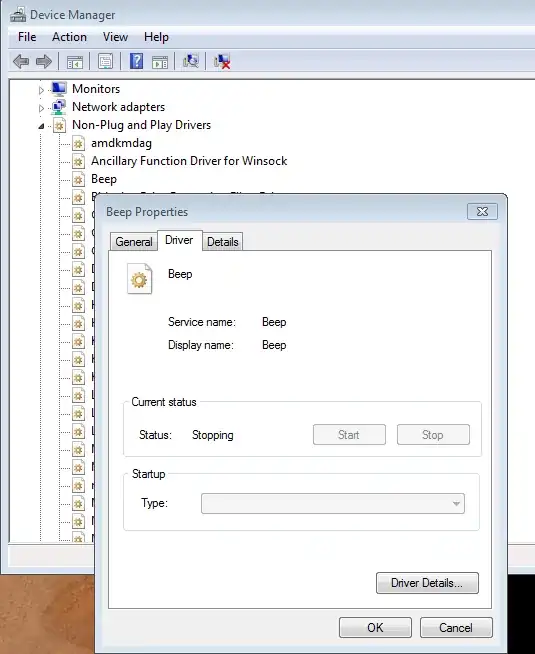Select Ancillary Function Driver for Winsock
The width and height of the screenshot is (535, 654).
189,161
